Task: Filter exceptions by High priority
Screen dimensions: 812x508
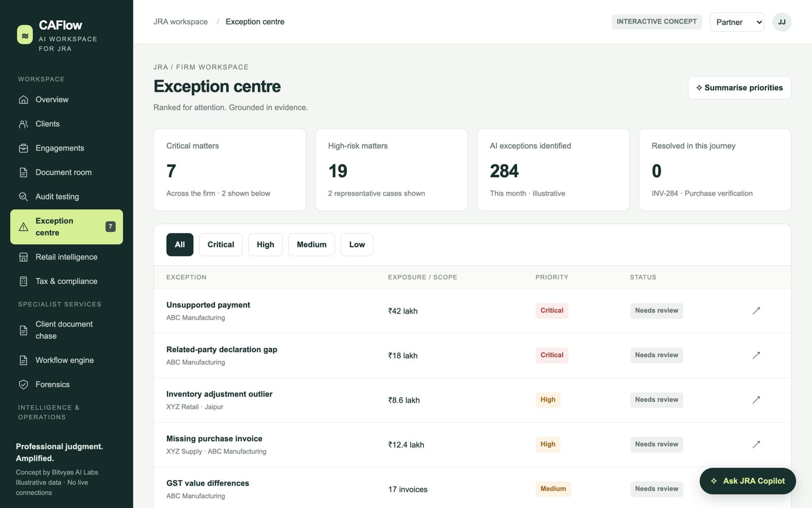Action: [x=265, y=244]
